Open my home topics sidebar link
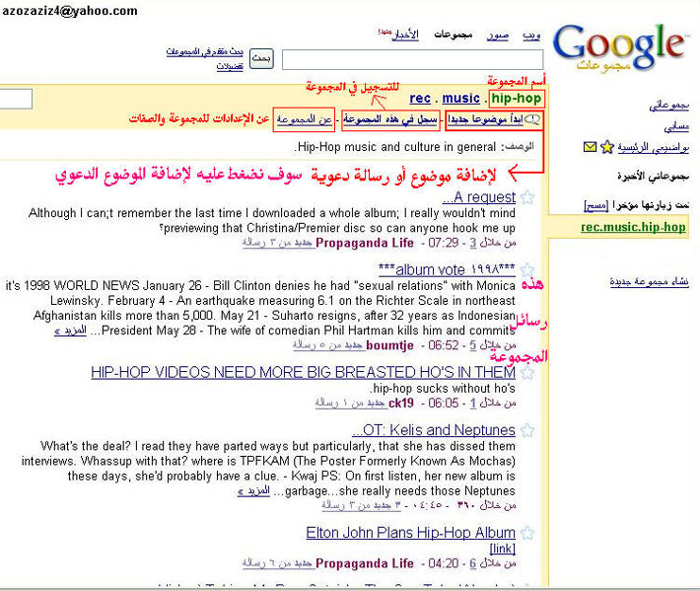 tap(653, 147)
